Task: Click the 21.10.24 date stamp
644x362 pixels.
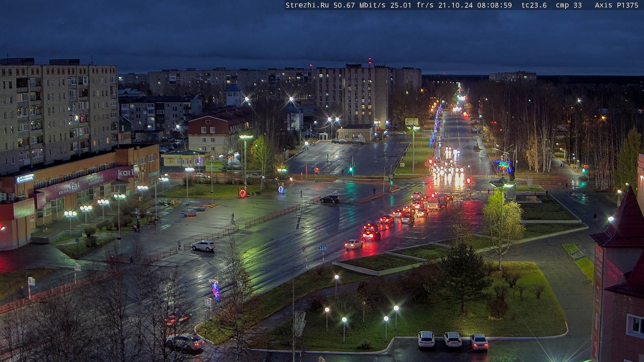Action: 455,5
